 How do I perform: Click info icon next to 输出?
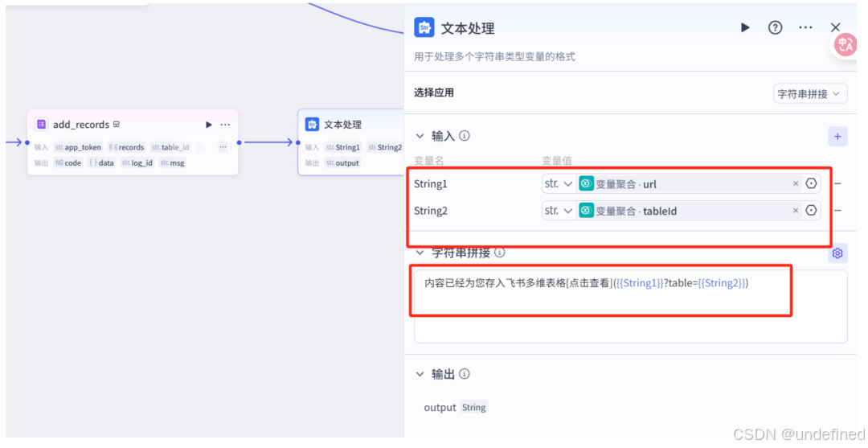coord(465,374)
